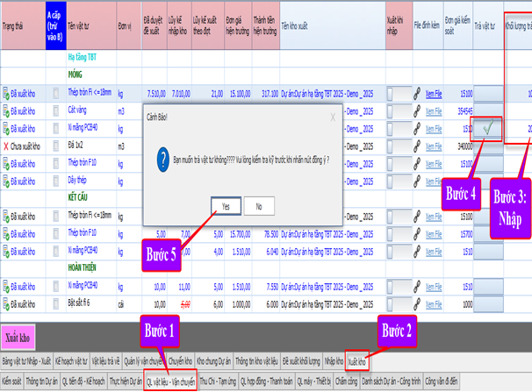This screenshot has width=532, height=392.
Task: Click the attachment link icon in the first data row
Action: coord(418,93)
